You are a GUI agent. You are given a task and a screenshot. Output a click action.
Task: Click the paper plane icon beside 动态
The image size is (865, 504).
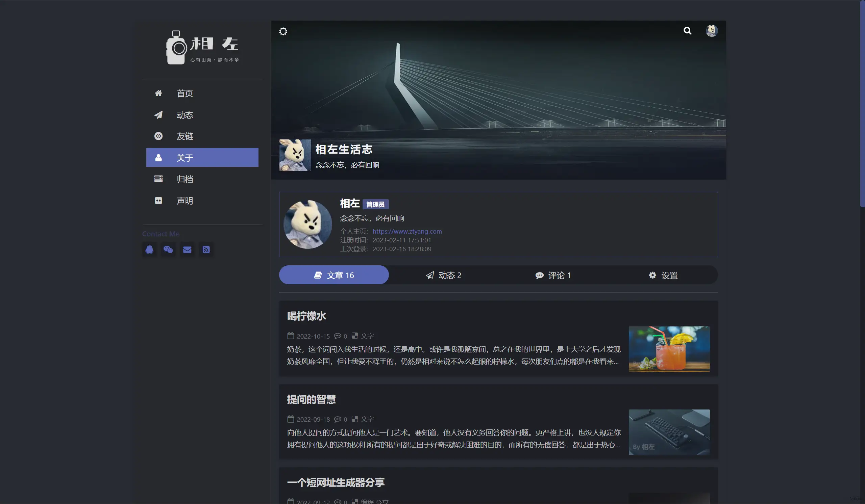pos(158,115)
